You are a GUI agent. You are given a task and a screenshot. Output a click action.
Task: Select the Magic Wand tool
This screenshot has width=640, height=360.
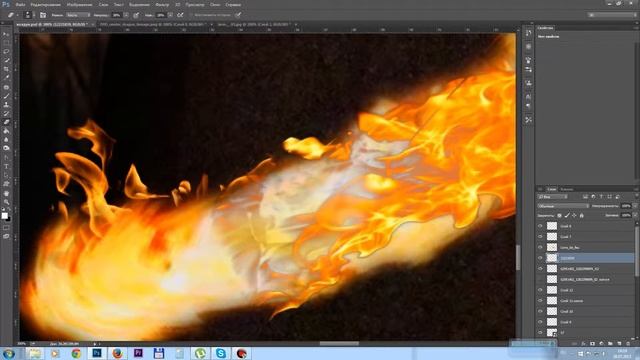point(6,60)
